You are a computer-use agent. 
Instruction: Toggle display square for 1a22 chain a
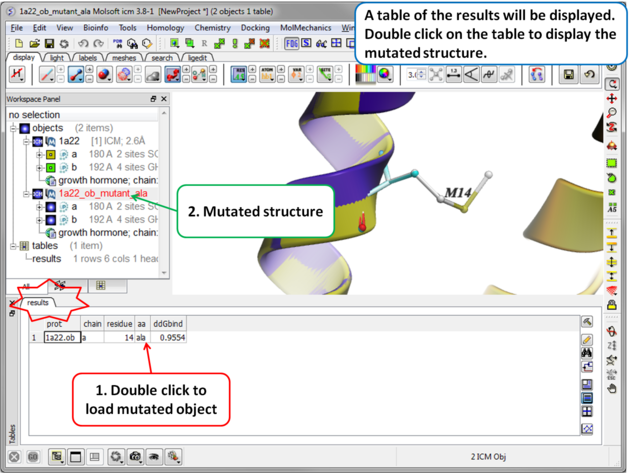(50, 155)
